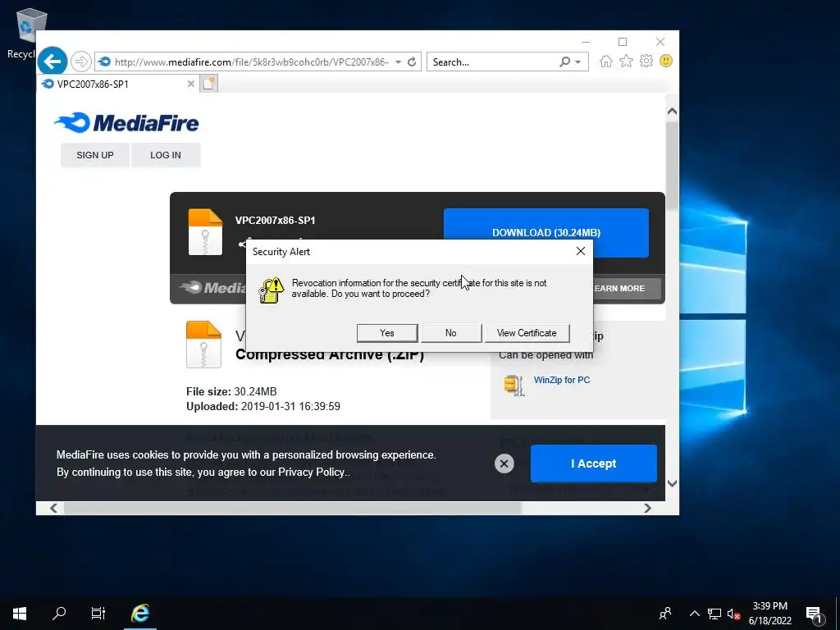840x630 pixels.
Task: Open the WinZip for PC link
Action: tap(561, 380)
